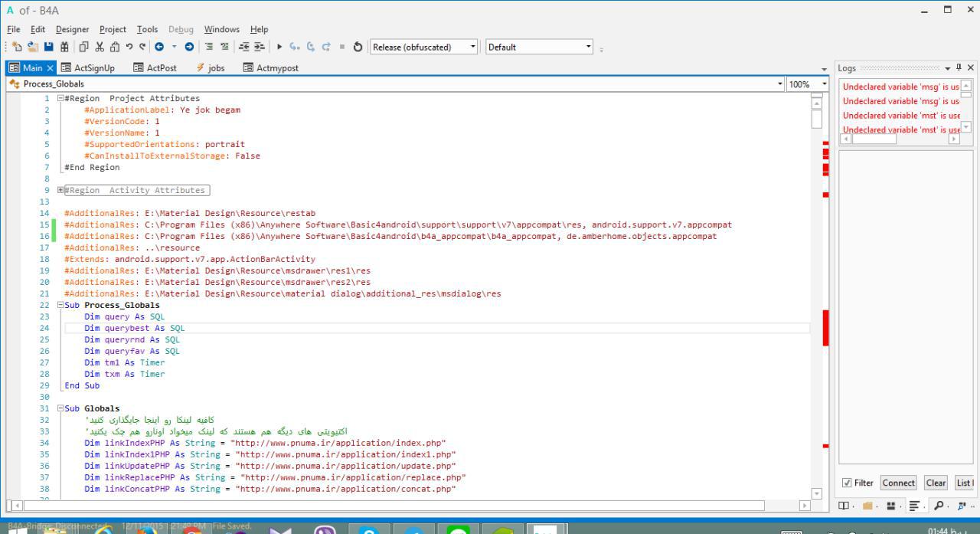Click the Save icon in the toolbar

point(49,47)
